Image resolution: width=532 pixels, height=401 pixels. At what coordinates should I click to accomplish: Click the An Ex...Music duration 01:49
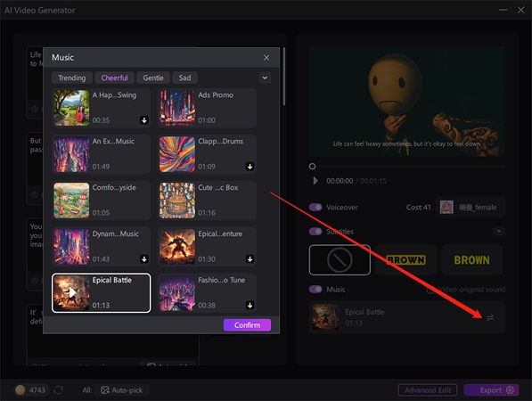click(101, 167)
